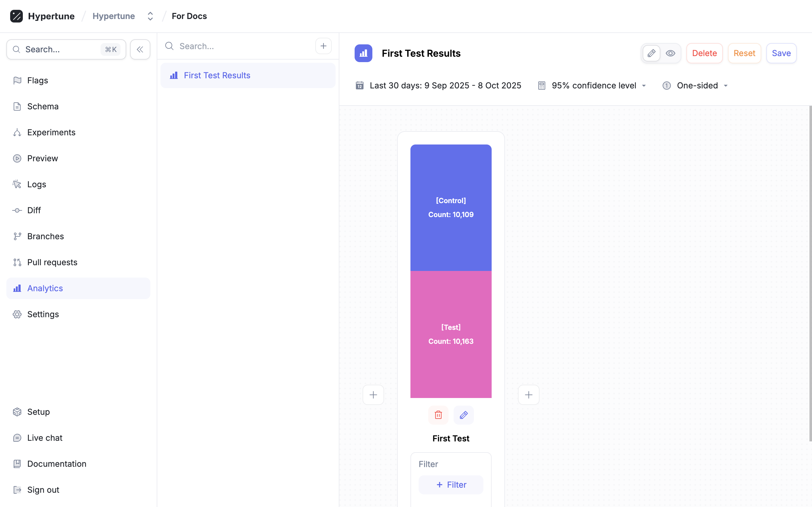Viewport: 812px width, 507px height.
Task: Switch to edit mode with pencil toggle
Action: click(651, 53)
